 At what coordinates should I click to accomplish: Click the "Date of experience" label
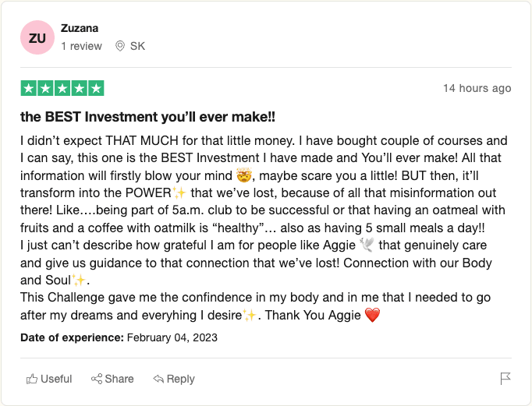point(72,338)
